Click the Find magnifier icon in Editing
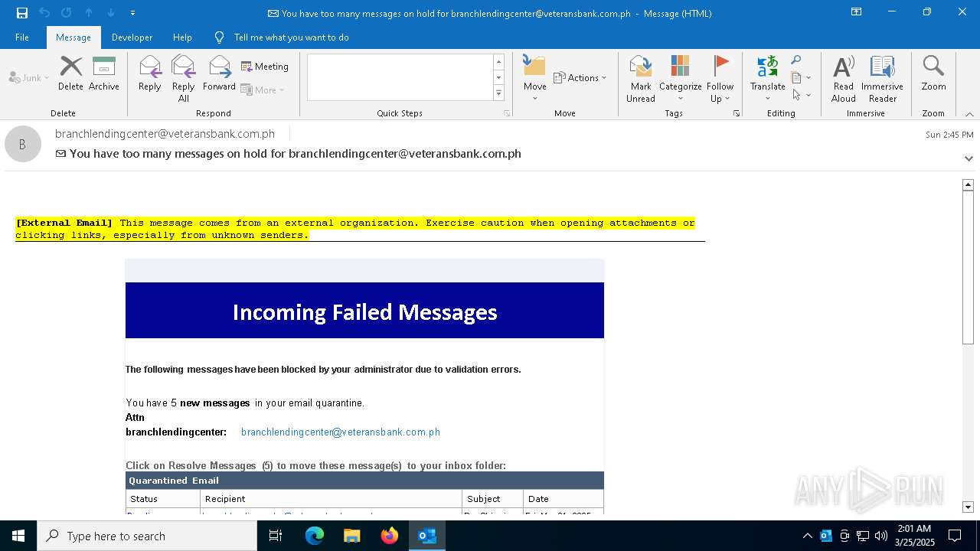980x551 pixels. point(796,60)
